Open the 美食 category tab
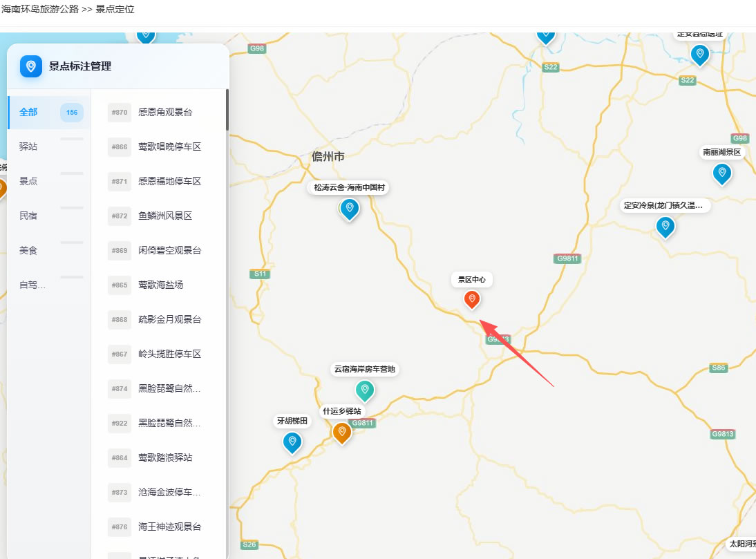Viewport: 756px width, 559px height. tap(49, 251)
